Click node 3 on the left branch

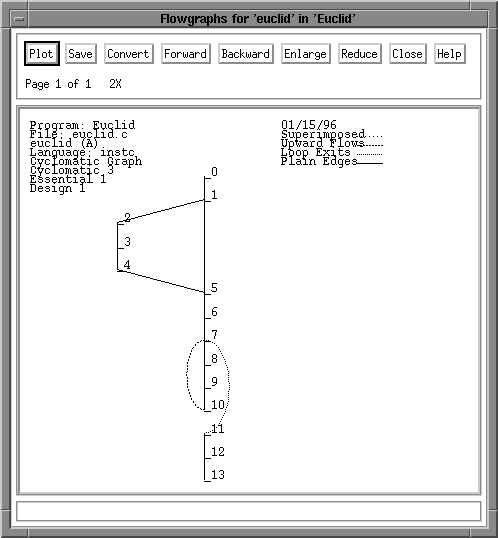tap(127, 242)
